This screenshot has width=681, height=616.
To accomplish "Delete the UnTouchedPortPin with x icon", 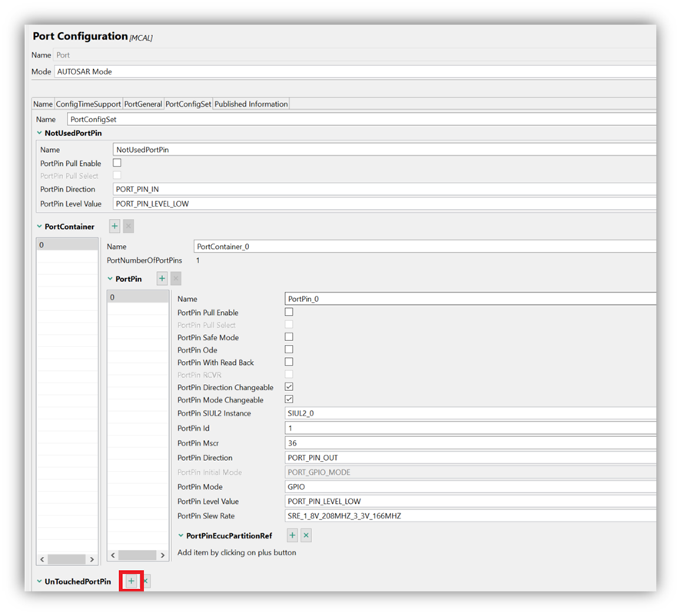I will (x=146, y=581).
